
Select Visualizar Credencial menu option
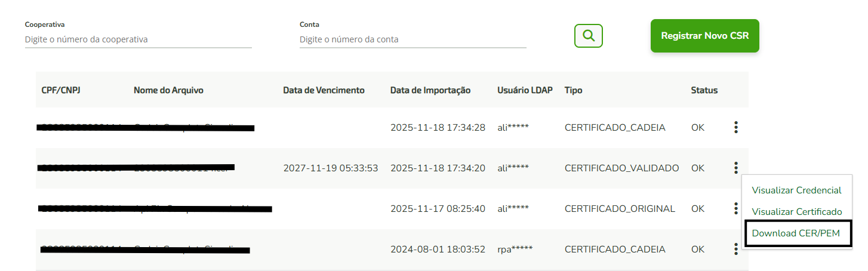coord(796,190)
